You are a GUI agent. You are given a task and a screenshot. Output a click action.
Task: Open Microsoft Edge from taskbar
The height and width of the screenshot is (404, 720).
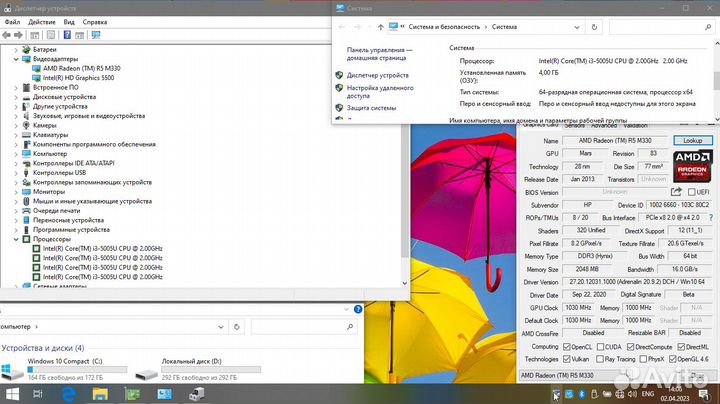pyautogui.click(x=69, y=394)
